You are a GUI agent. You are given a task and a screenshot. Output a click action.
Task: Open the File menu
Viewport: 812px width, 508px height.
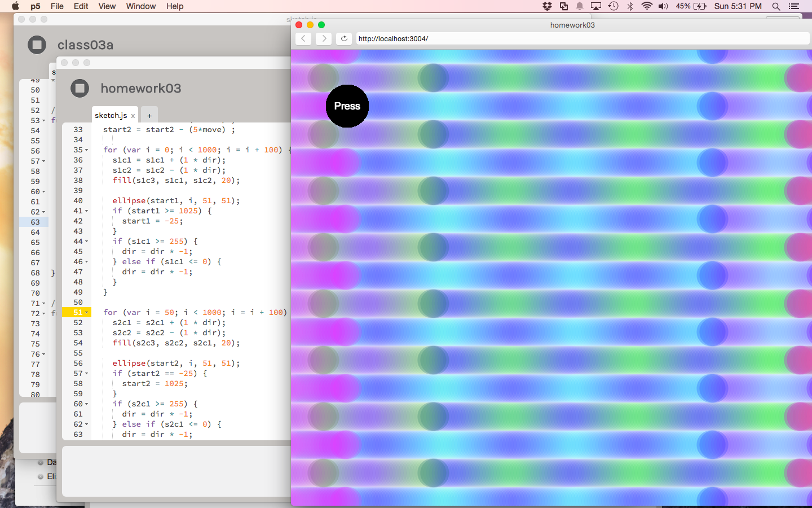(57, 6)
